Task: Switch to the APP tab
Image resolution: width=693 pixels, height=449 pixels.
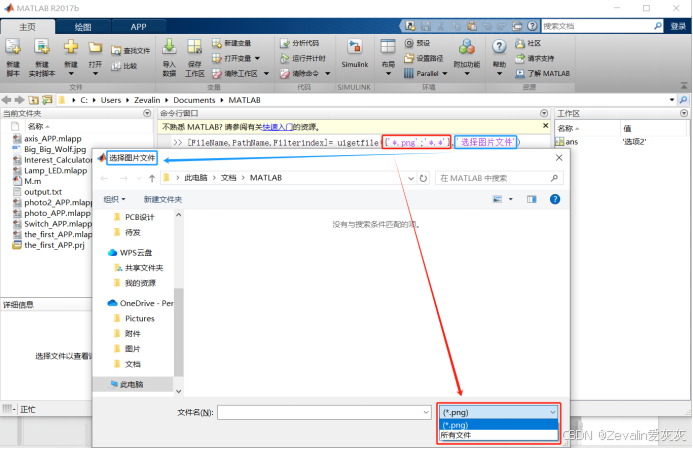Action: click(138, 27)
